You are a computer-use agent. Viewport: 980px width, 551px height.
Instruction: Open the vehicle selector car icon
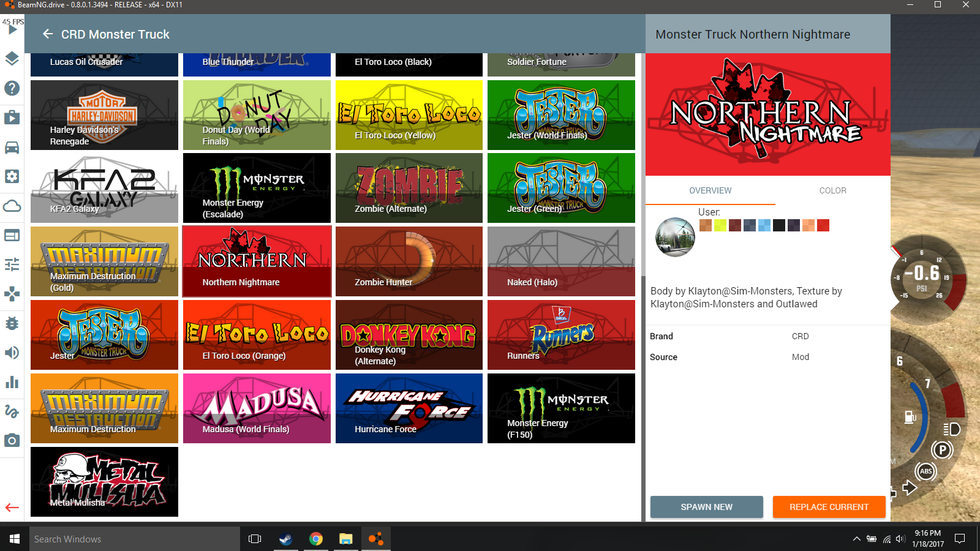[x=12, y=147]
